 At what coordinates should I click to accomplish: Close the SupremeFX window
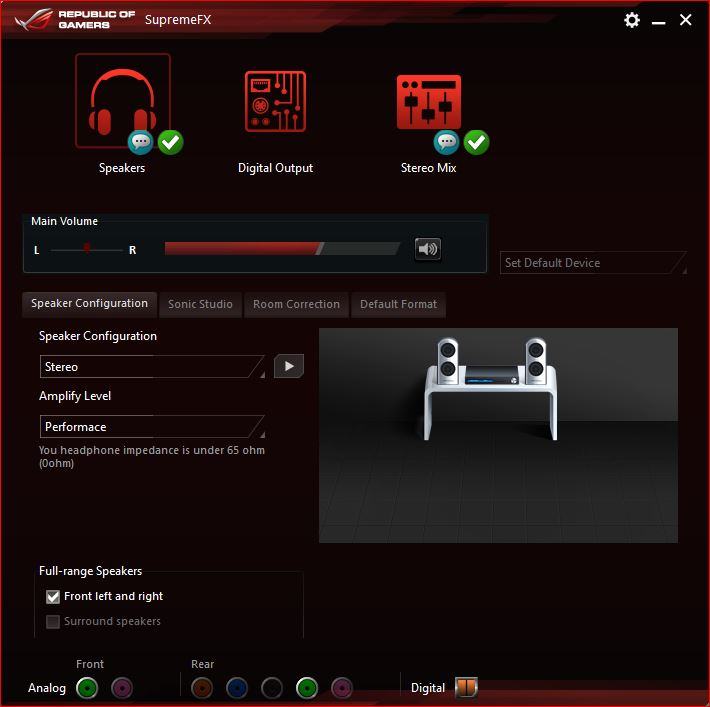point(686,20)
